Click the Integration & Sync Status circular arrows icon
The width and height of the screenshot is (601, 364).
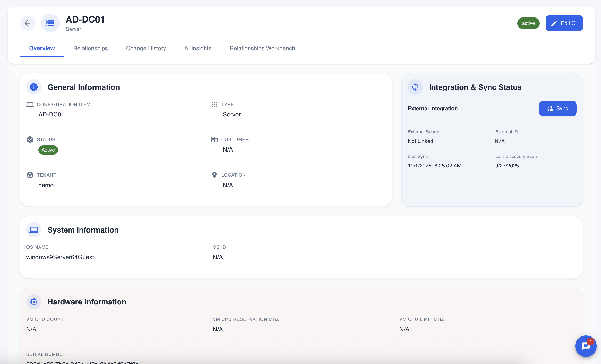(415, 87)
